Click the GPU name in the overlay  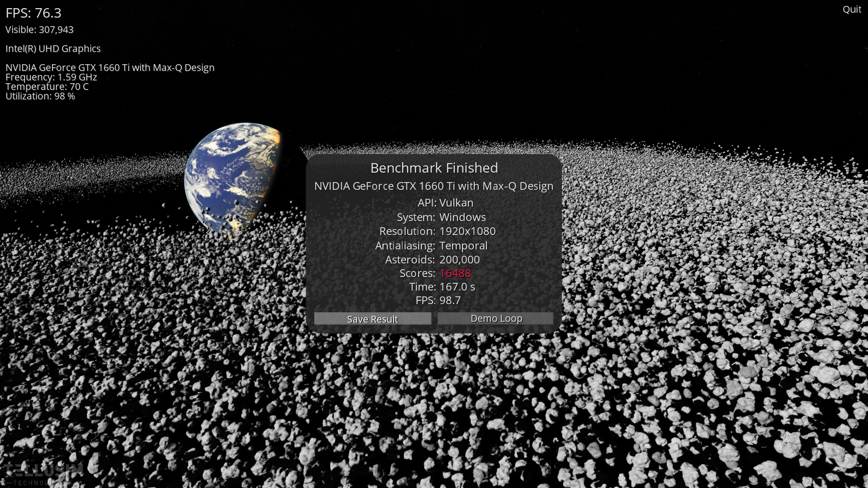click(110, 68)
